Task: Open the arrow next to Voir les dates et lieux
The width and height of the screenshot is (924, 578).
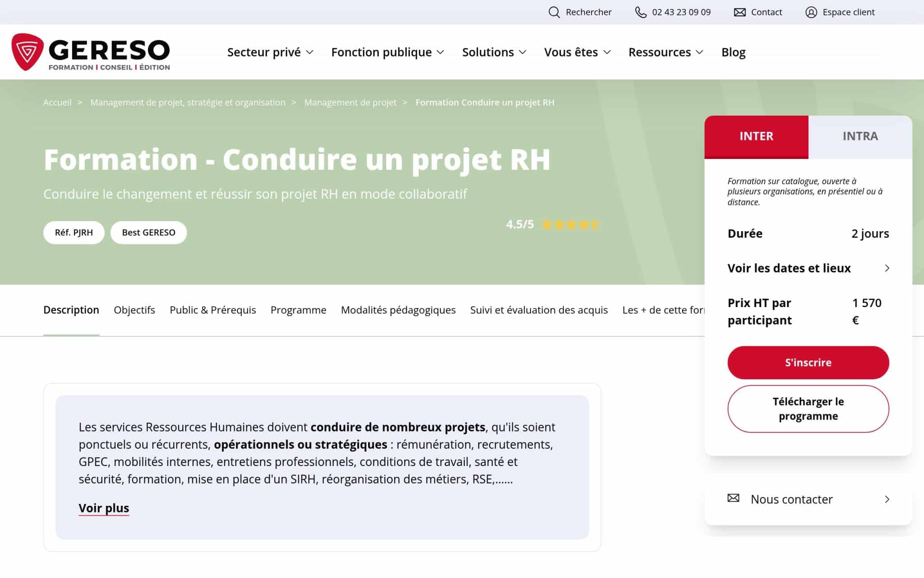Action: click(887, 268)
